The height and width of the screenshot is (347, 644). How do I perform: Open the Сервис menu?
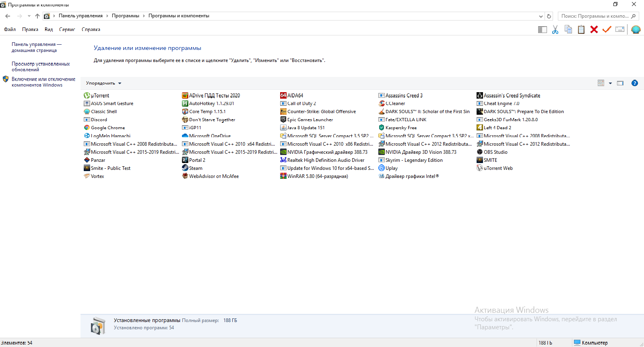(x=67, y=29)
